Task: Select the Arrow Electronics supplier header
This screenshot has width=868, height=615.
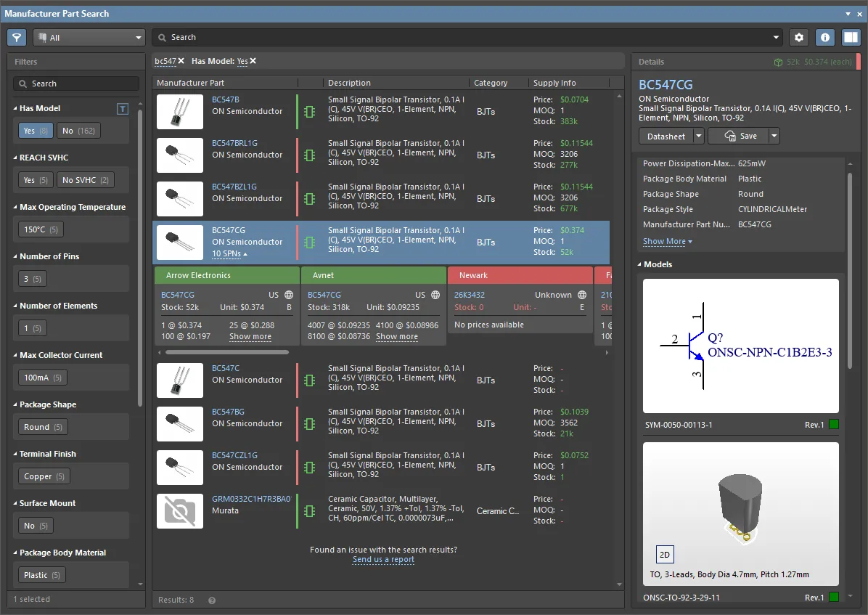Action: (227, 275)
